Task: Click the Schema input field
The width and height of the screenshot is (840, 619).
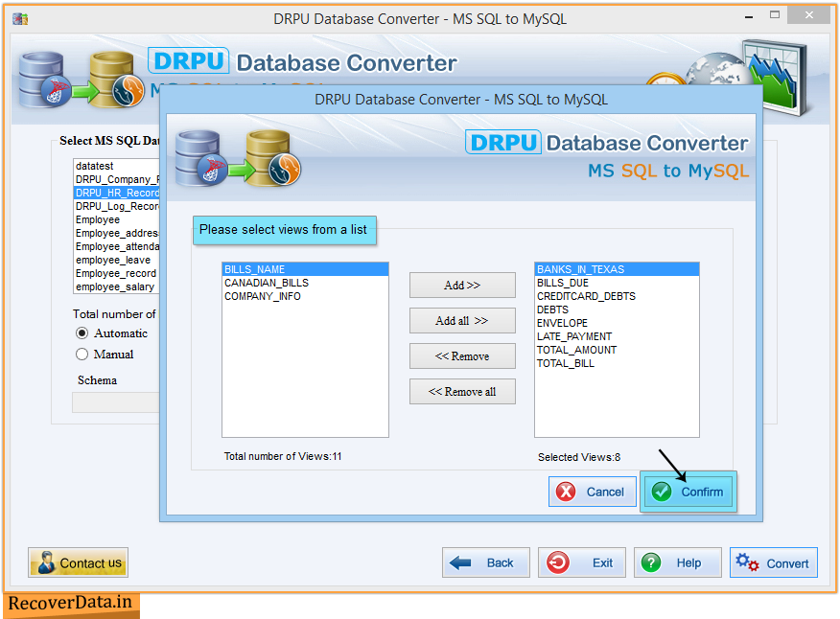Action: [116, 402]
